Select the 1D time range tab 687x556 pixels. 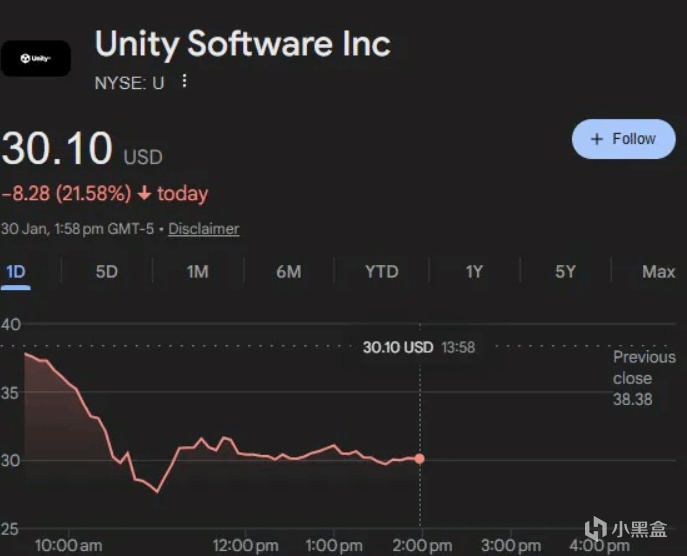point(16,271)
